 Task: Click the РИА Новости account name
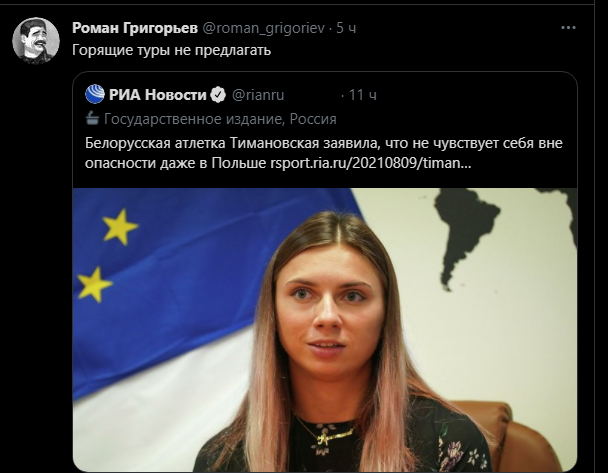point(157,95)
